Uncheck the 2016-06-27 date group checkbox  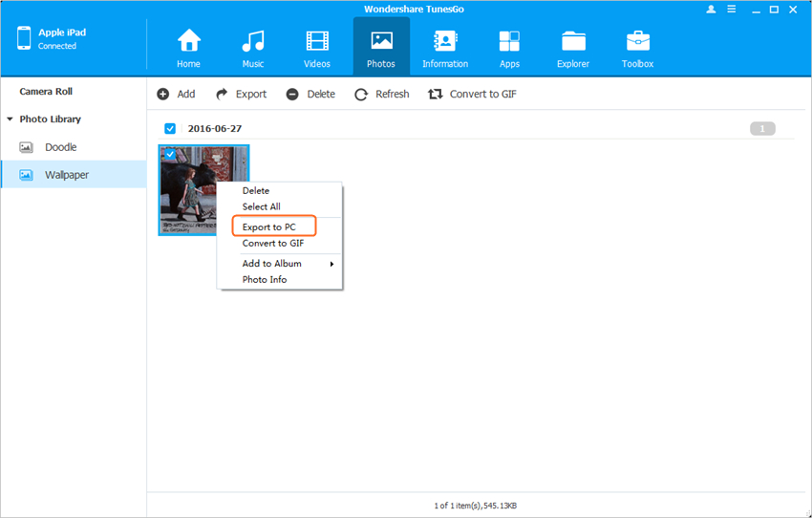pos(170,128)
